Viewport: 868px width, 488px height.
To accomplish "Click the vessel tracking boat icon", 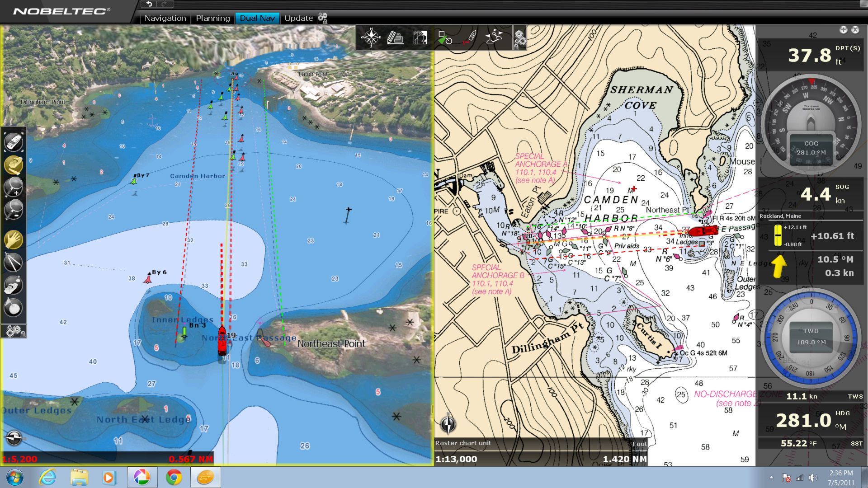I will pos(470,38).
